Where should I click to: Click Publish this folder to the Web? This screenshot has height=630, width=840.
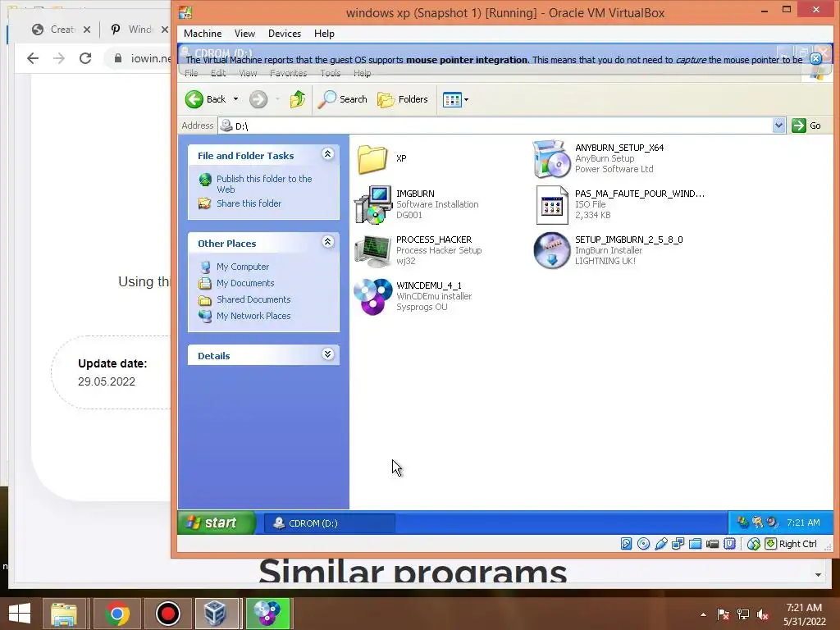pyautogui.click(x=264, y=184)
